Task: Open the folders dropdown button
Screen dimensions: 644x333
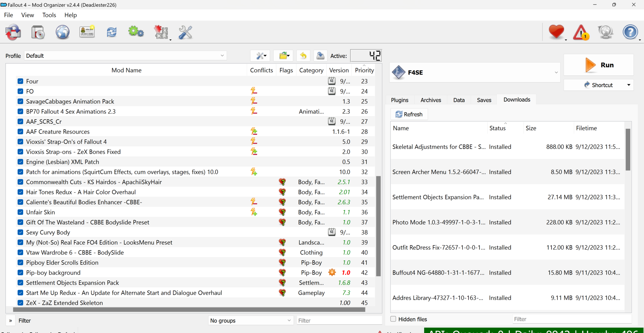Action: (x=284, y=56)
